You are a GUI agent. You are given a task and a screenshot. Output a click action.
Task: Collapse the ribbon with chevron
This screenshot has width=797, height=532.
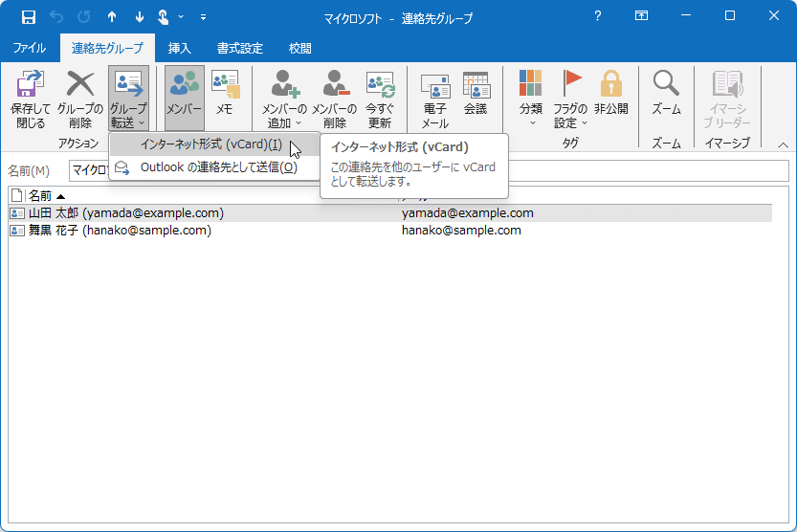[x=783, y=144]
